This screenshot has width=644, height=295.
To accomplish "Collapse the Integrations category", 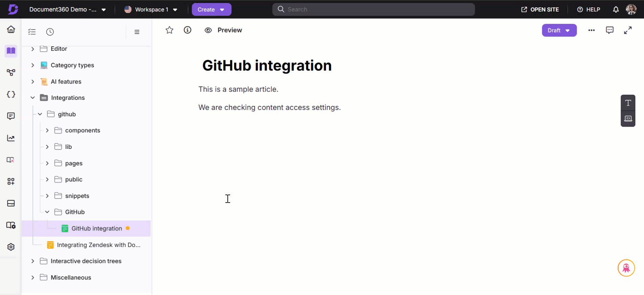I will (33, 98).
